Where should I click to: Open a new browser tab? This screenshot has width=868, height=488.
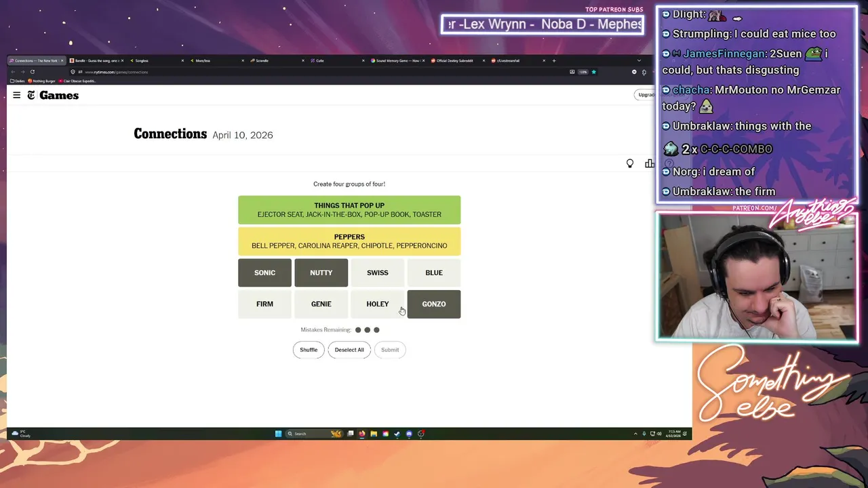tap(554, 60)
